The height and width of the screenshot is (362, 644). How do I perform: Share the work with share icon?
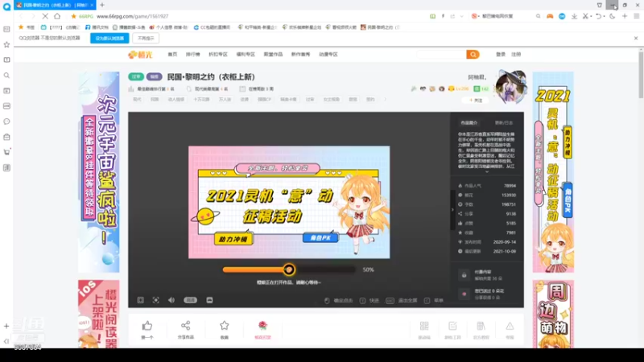(x=186, y=326)
